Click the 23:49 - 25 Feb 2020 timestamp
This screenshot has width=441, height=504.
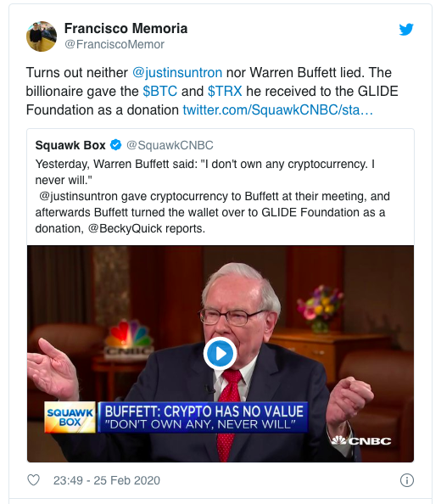(107, 480)
